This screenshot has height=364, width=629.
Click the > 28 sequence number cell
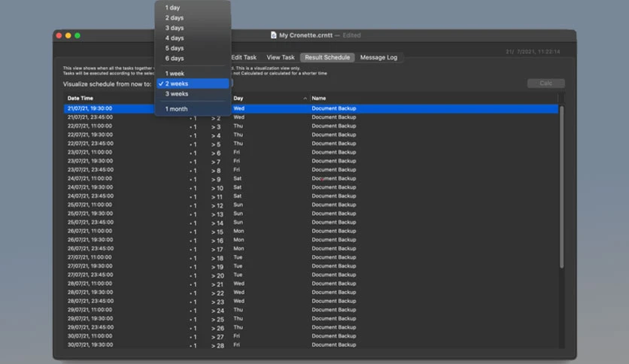(217, 345)
